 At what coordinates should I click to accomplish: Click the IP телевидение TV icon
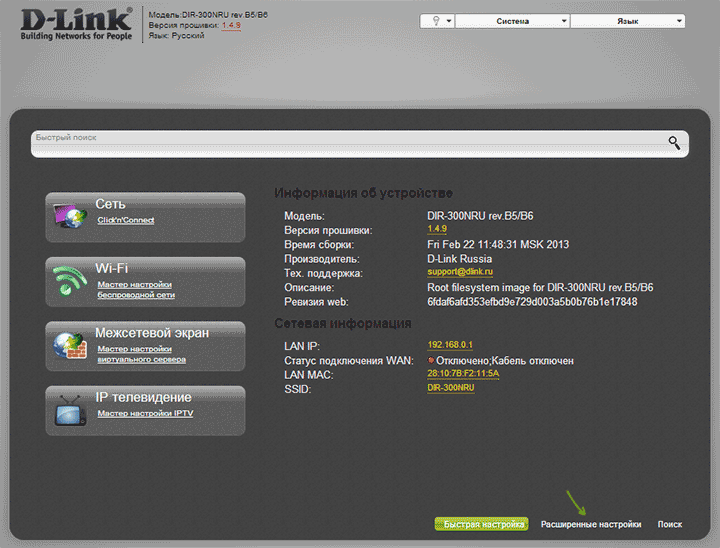coord(70,408)
